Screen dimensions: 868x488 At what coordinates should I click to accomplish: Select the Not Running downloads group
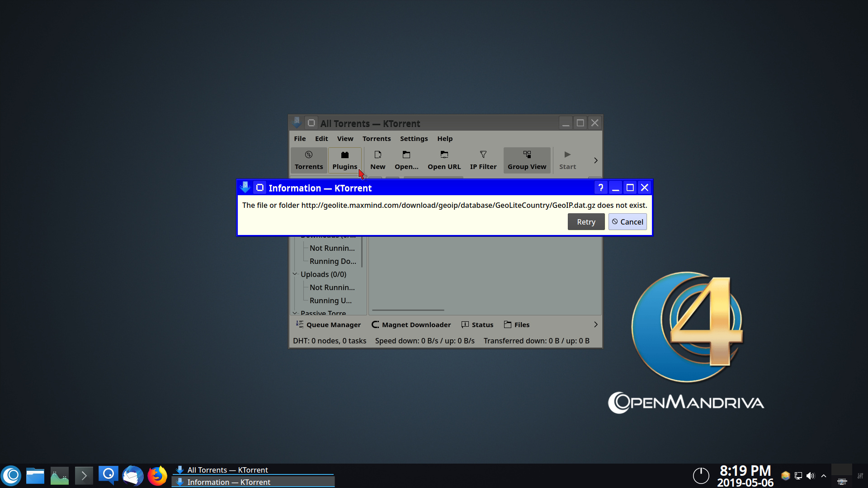332,248
